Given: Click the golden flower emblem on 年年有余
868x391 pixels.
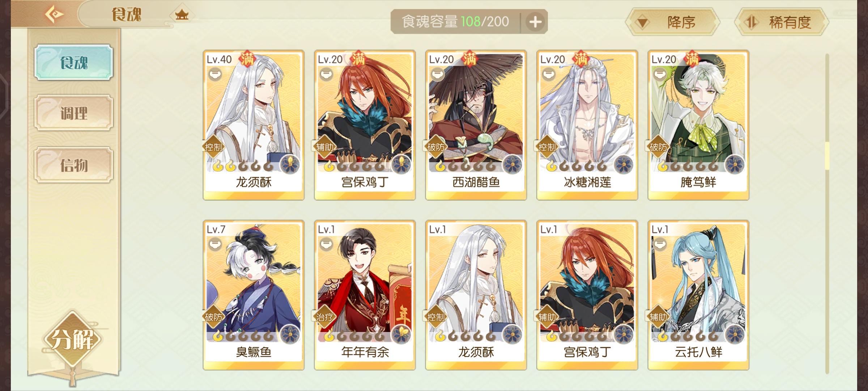Looking at the screenshot, I should 401,334.
